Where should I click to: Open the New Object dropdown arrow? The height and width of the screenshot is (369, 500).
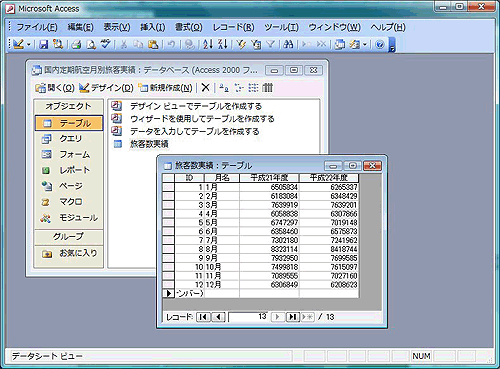coord(365,44)
